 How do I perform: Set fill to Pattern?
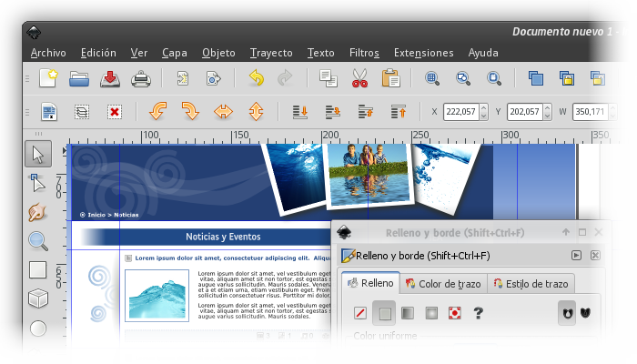(455, 313)
